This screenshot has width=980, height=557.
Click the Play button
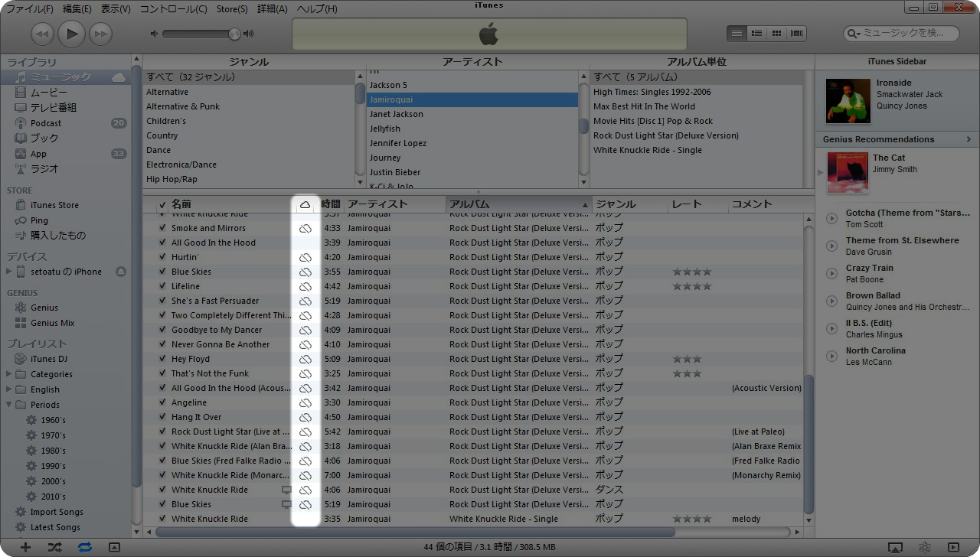[72, 33]
